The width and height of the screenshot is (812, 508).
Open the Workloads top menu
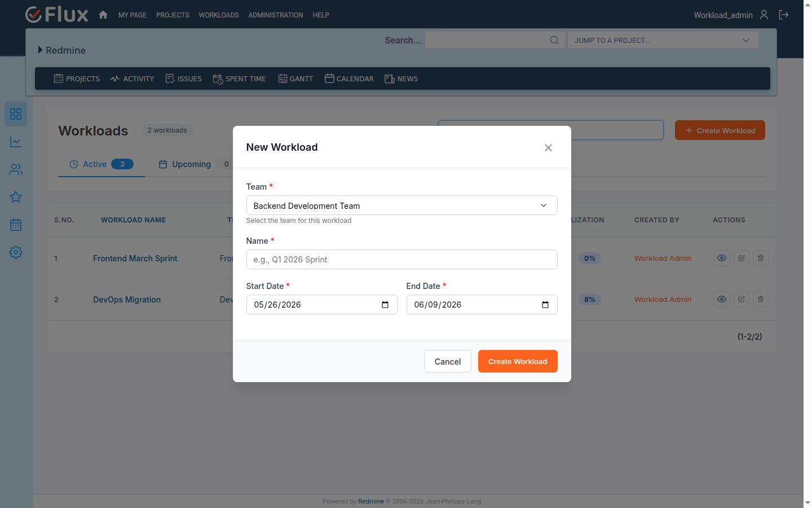pos(219,15)
